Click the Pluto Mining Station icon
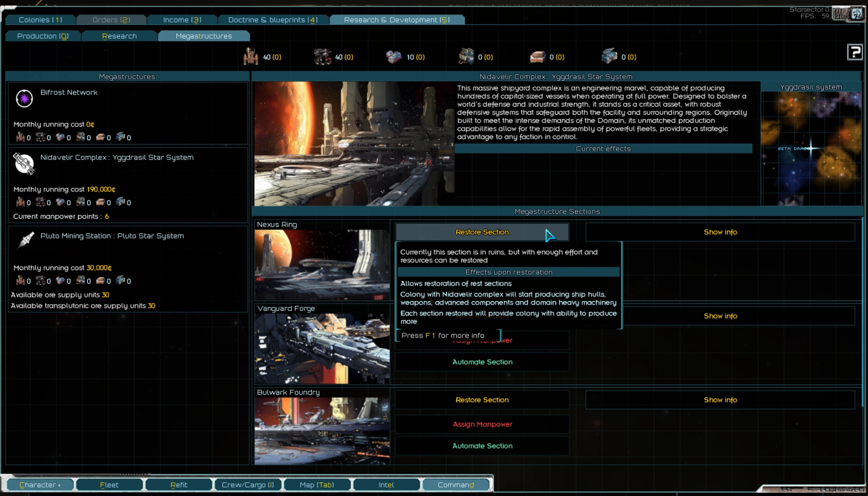868x496 pixels. (25, 240)
